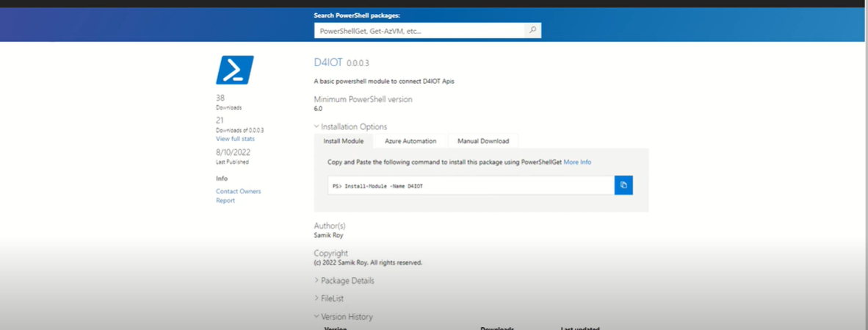Collapse the Installation Options section
This screenshot has width=868, height=330.
pos(350,127)
